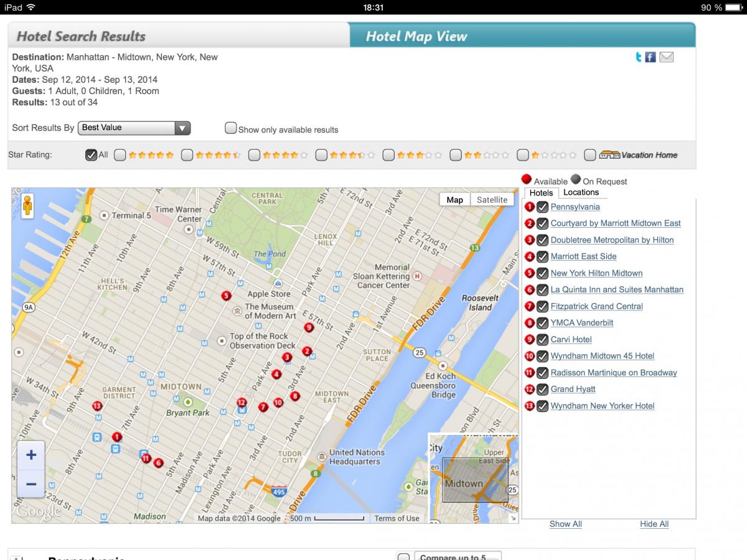Click hospital icon at Memorial Sloan Kettering

click(417, 276)
